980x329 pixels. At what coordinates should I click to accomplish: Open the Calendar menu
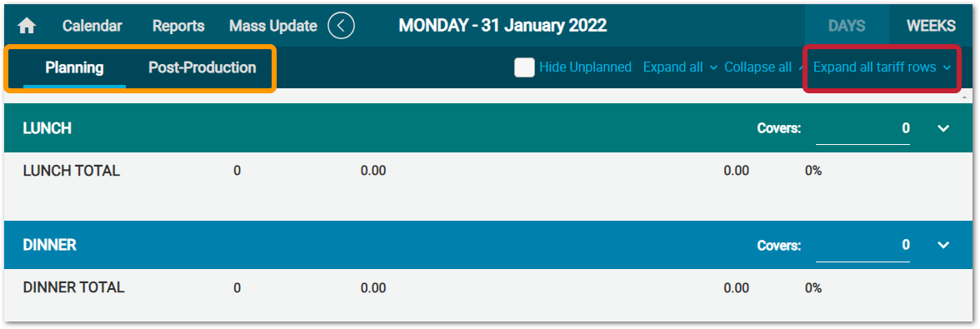click(x=92, y=26)
